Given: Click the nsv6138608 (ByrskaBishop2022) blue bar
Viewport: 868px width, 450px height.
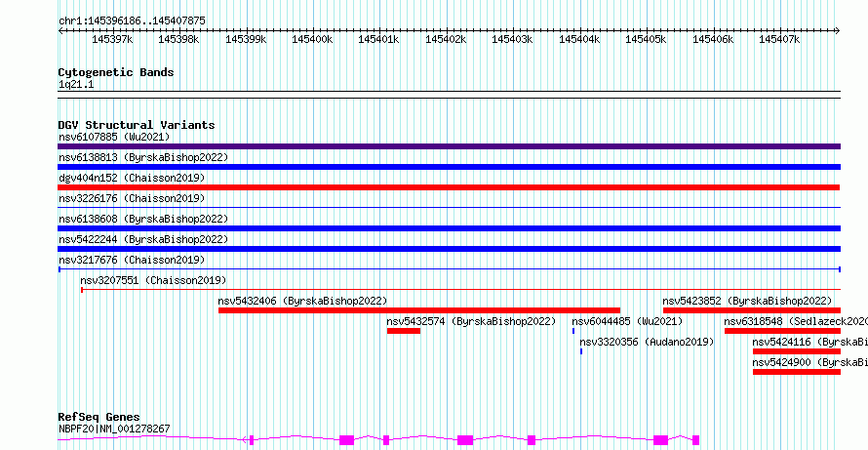Looking at the screenshot, I should pyautogui.click(x=449, y=228).
